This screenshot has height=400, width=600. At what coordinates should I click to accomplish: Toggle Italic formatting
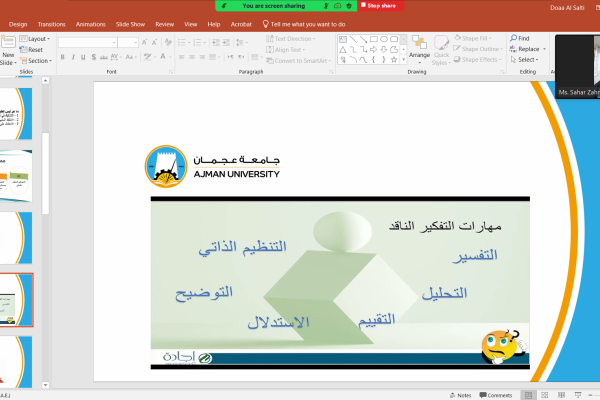click(73, 57)
